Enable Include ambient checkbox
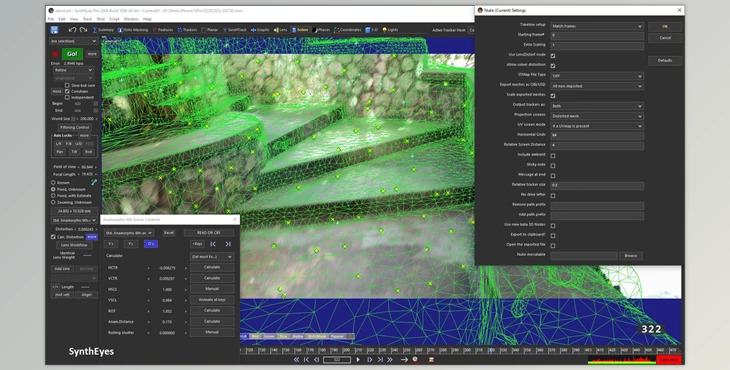 (x=553, y=156)
